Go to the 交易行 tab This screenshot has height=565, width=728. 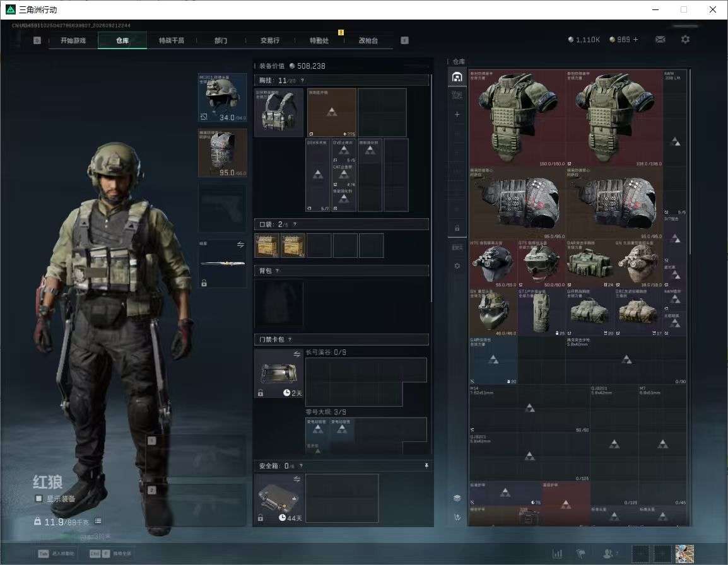(270, 40)
